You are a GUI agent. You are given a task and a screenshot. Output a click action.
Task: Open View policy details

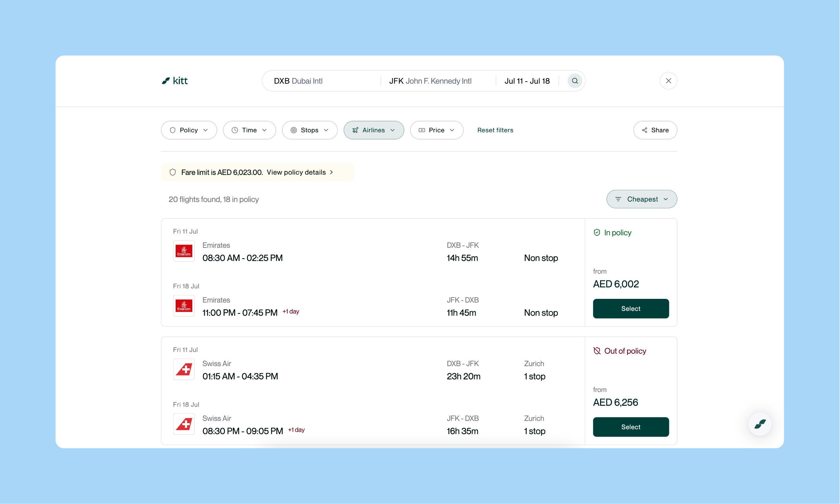coord(299,173)
